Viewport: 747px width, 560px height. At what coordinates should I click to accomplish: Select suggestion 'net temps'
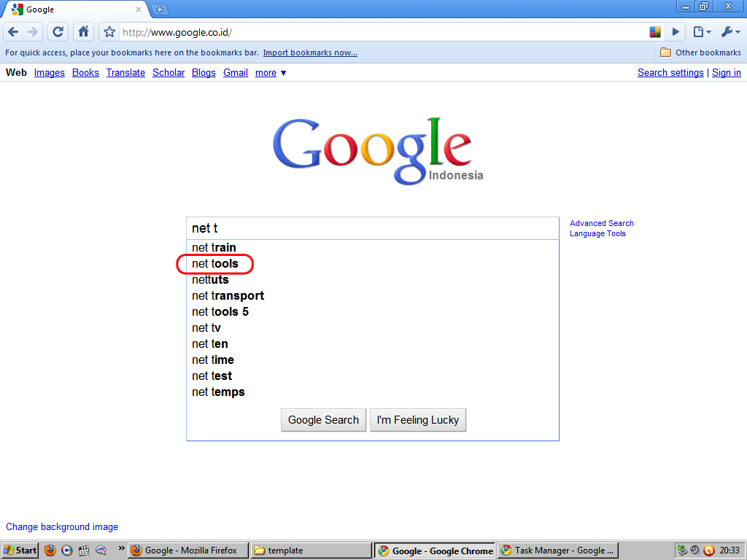[373, 392]
